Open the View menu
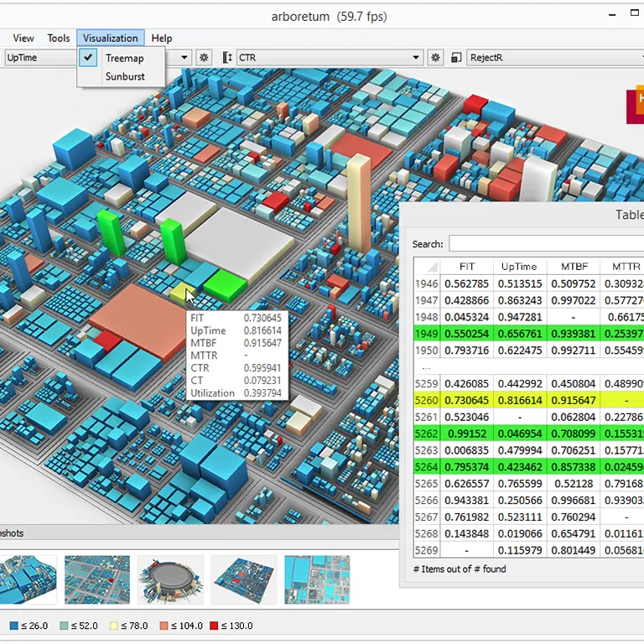The image size is (644, 644). 23,39
